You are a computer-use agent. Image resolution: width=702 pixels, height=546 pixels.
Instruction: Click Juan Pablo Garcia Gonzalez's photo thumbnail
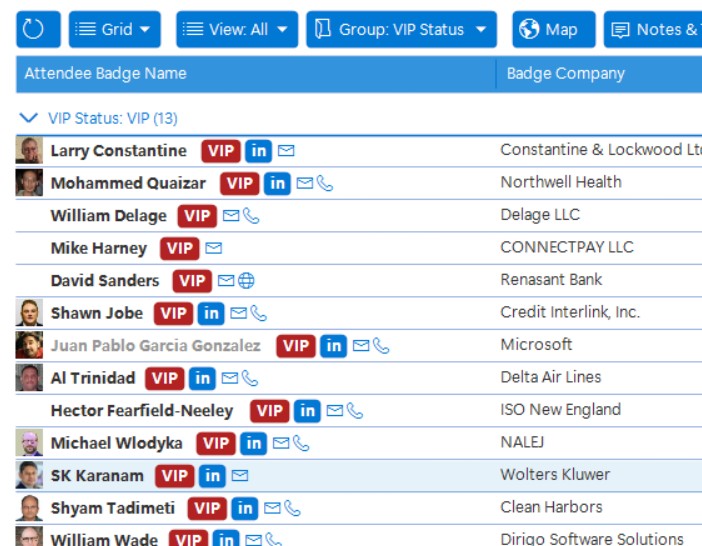(x=29, y=345)
